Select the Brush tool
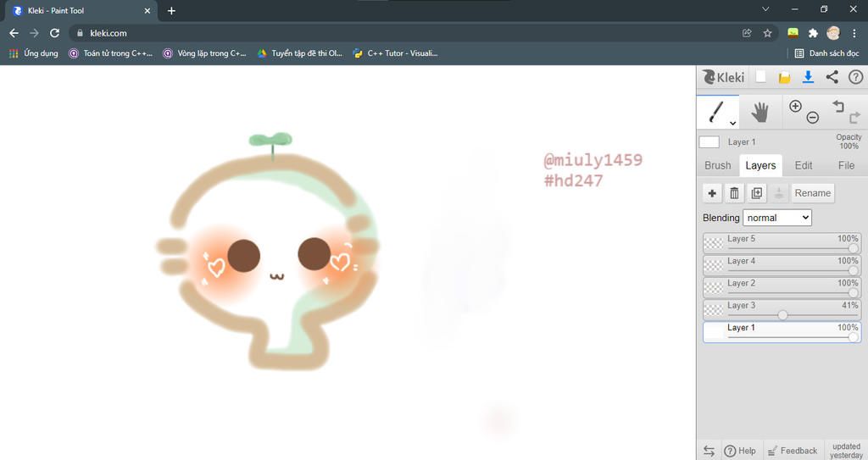 717,112
